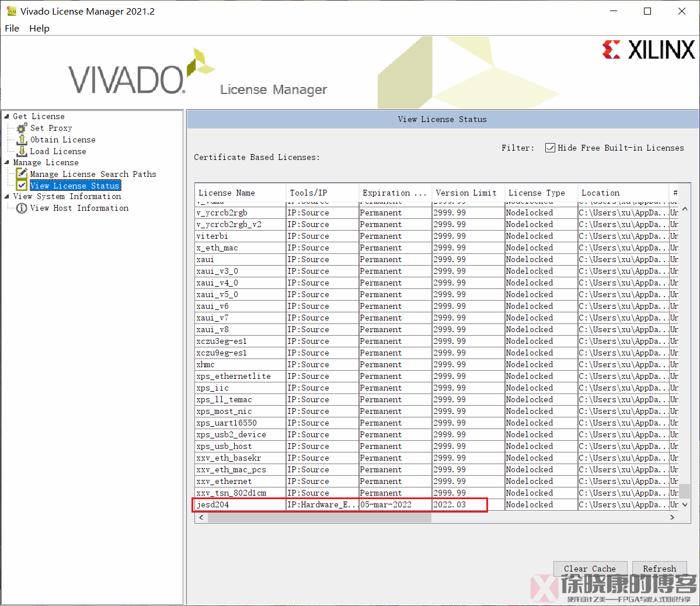The image size is (700, 606).
Task: Select the xps_uart16550 license row
Action: tap(437, 423)
